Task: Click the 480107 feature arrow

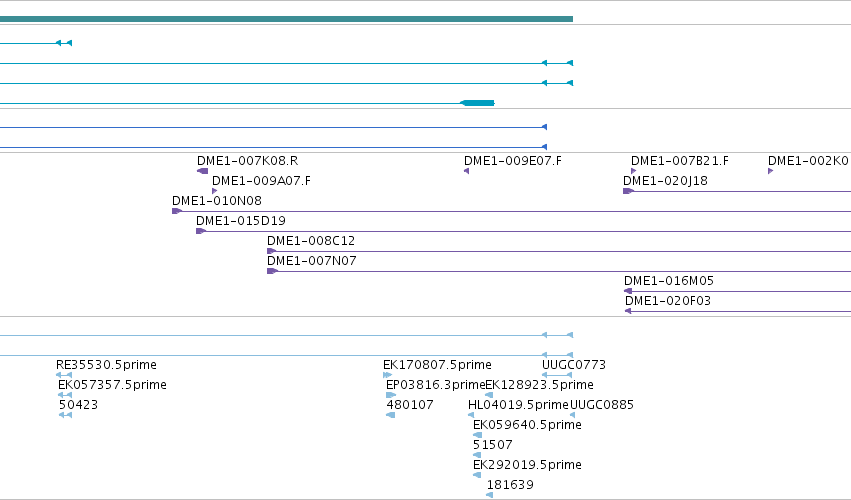Action: (x=390, y=415)
